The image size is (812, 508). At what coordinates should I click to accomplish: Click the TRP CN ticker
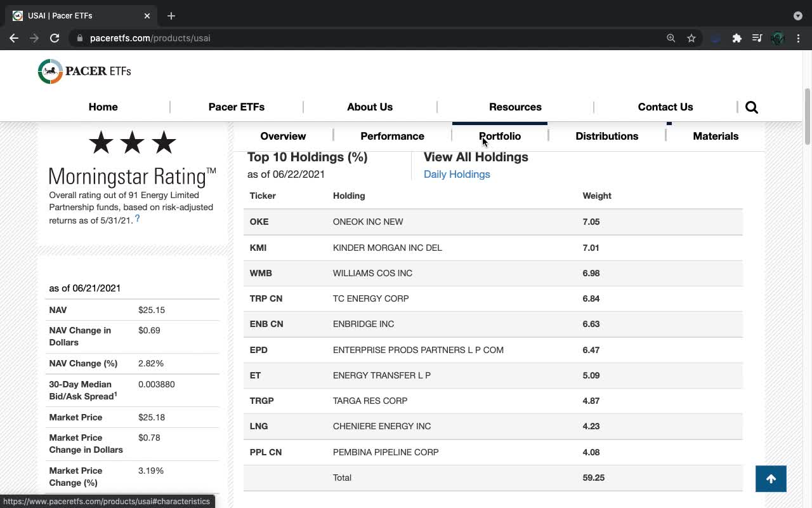(x=266, y=298)
